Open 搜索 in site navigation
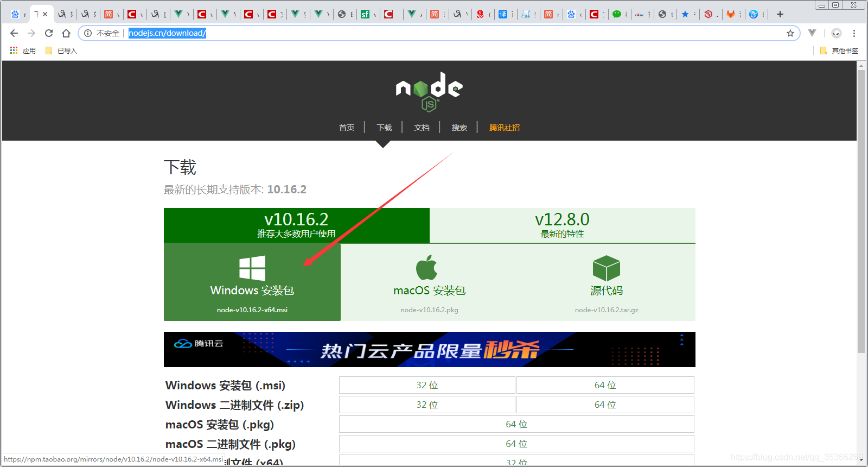This screenshot has width=868, height=467. [459, 128]
